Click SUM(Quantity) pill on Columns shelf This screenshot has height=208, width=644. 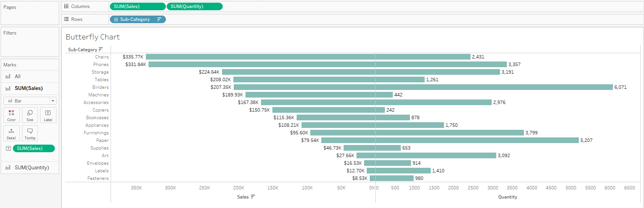(194, 6)
